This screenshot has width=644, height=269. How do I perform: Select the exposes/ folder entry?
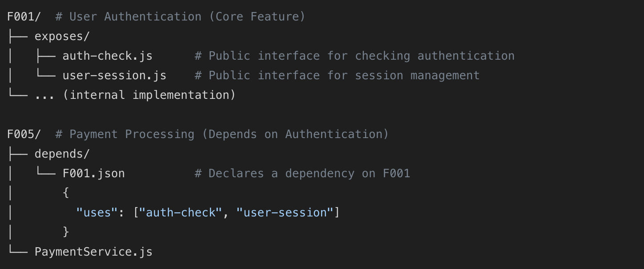[62, 36]
